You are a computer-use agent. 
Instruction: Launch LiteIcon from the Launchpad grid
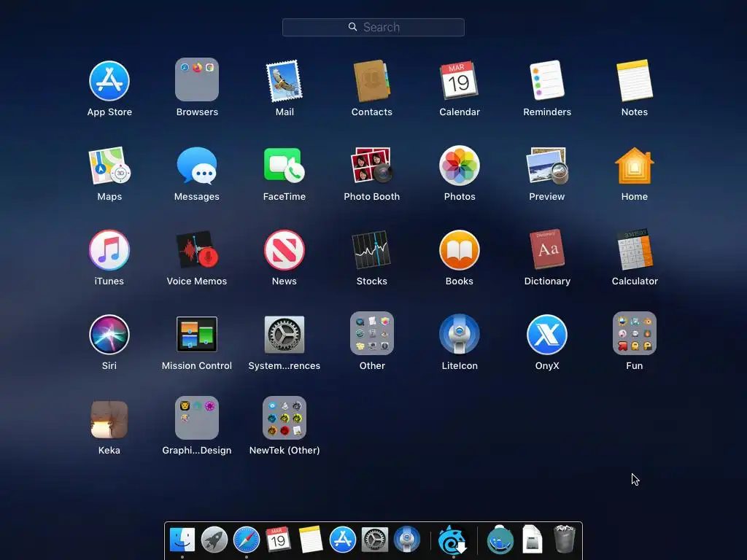460,334
